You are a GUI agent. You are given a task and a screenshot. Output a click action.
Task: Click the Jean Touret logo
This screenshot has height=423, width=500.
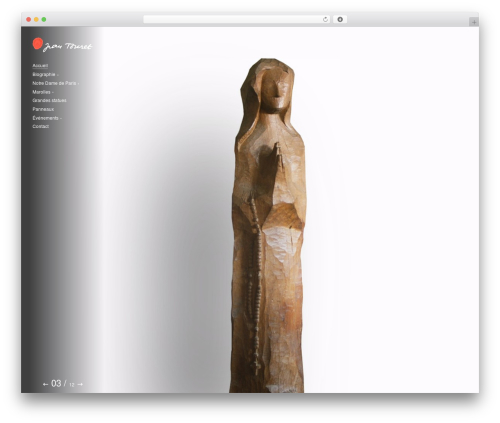tap(62, 45)
